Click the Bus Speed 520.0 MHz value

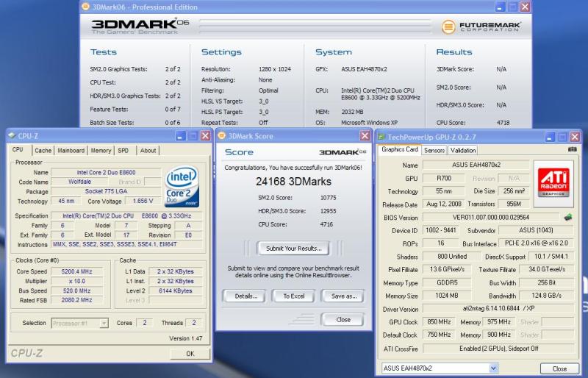[77, 290]
